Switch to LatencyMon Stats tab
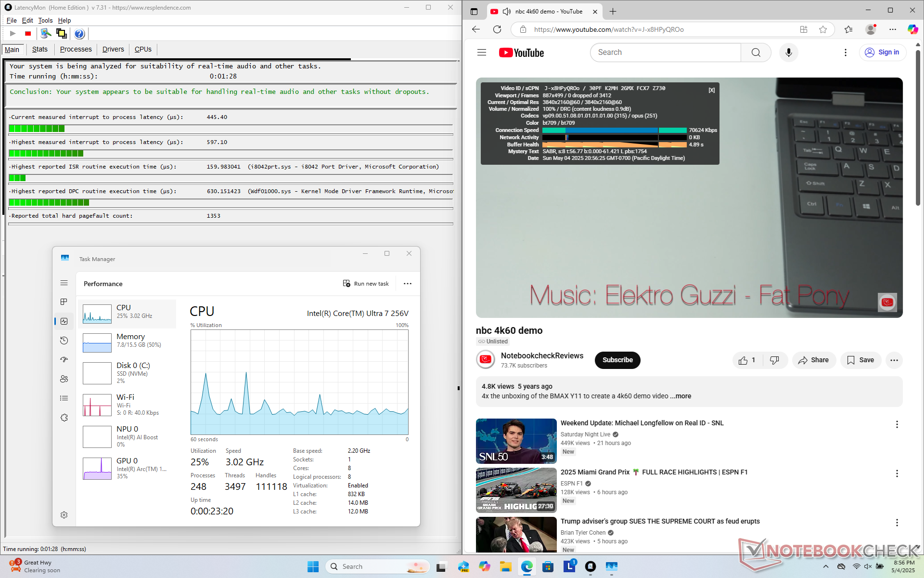The width and height of the screenshot is (924, 578). click(40, 49)
